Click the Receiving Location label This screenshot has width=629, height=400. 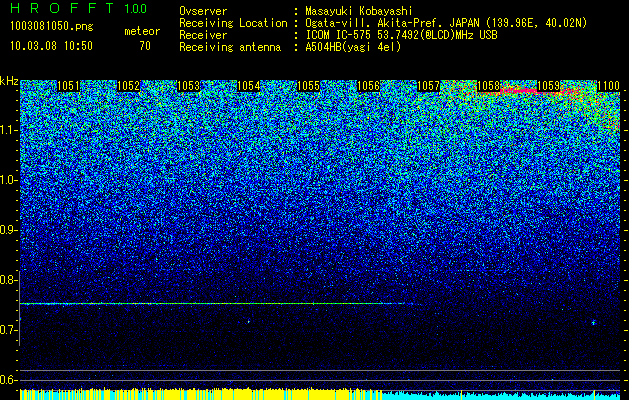[x=233, y=23]
